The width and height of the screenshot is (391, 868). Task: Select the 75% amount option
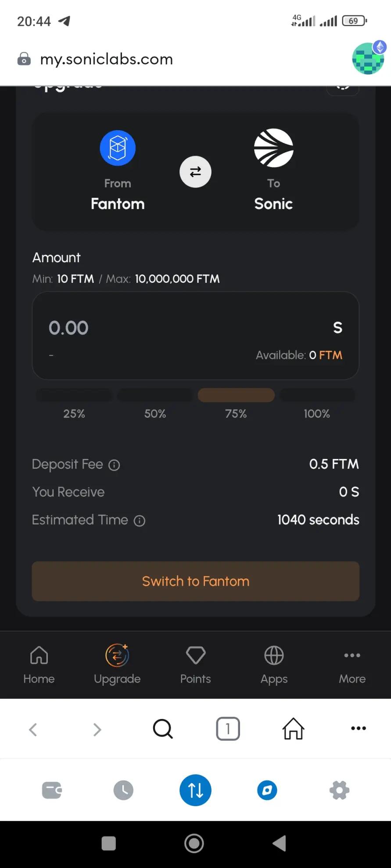pos(236,395)
